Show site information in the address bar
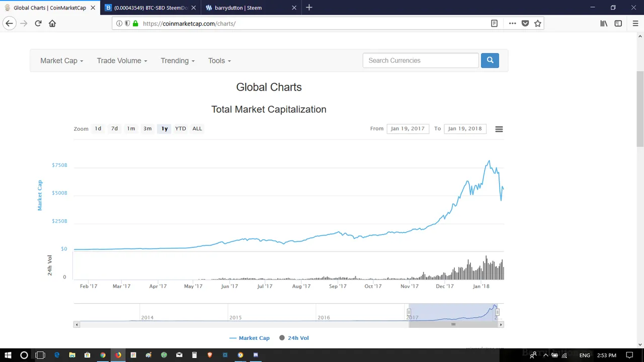 coord(119,23)
